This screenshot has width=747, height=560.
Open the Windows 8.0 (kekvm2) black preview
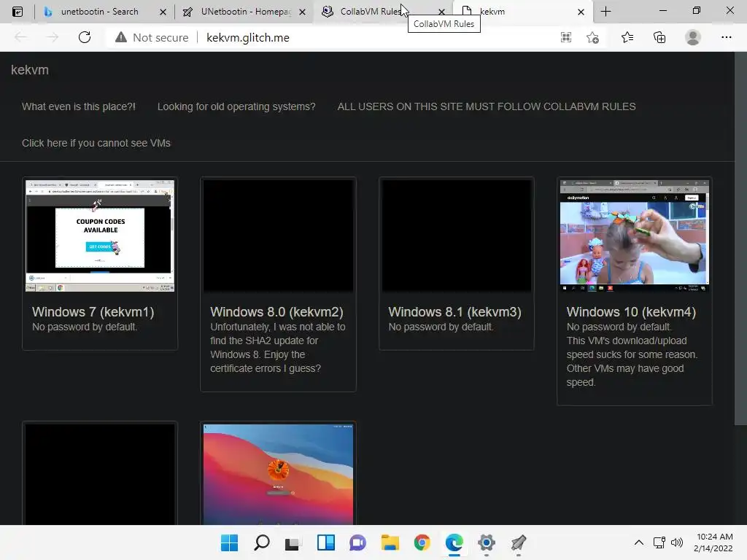tap(278, 236)
